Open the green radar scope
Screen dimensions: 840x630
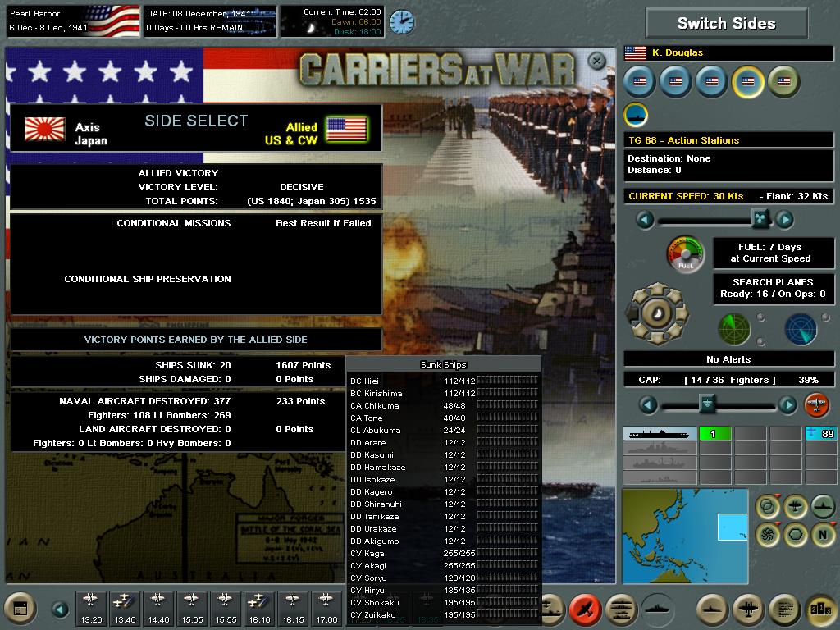click(734, 329)
